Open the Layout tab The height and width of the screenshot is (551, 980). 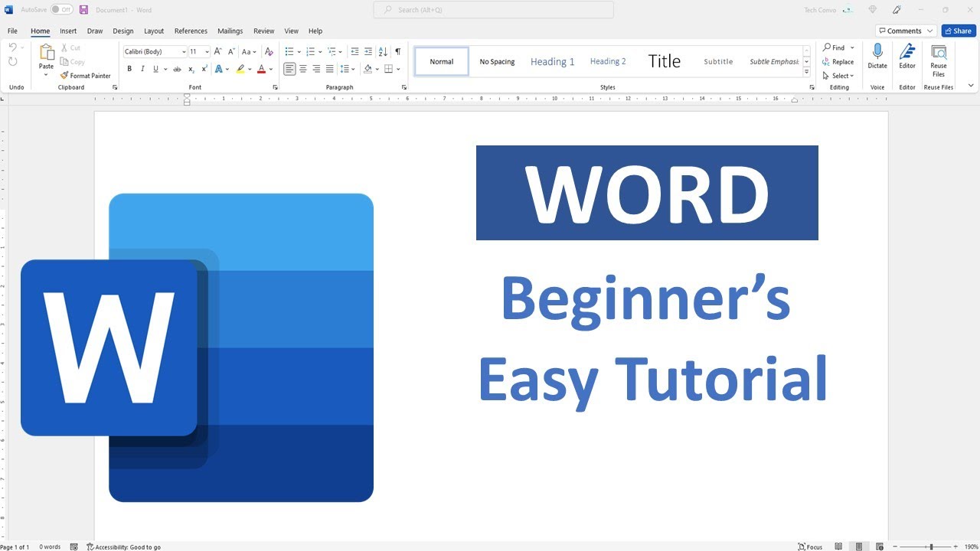point(154,31)
